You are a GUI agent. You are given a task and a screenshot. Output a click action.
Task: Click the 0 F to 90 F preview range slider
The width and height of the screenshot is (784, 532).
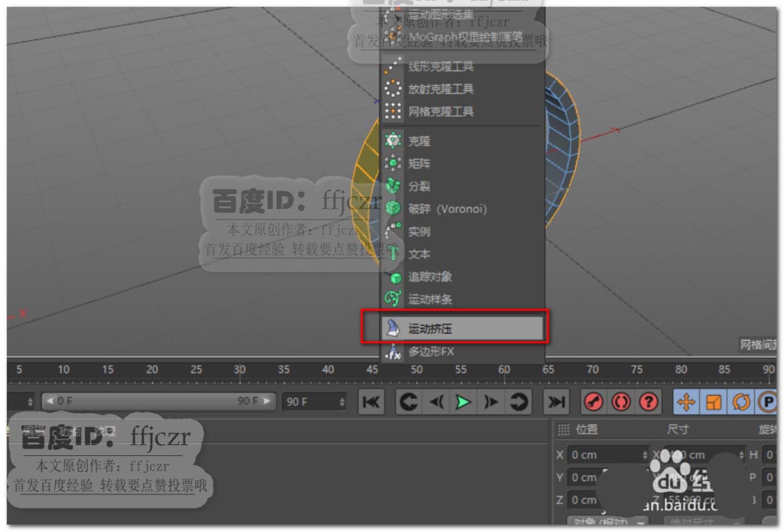pos(158,402)
